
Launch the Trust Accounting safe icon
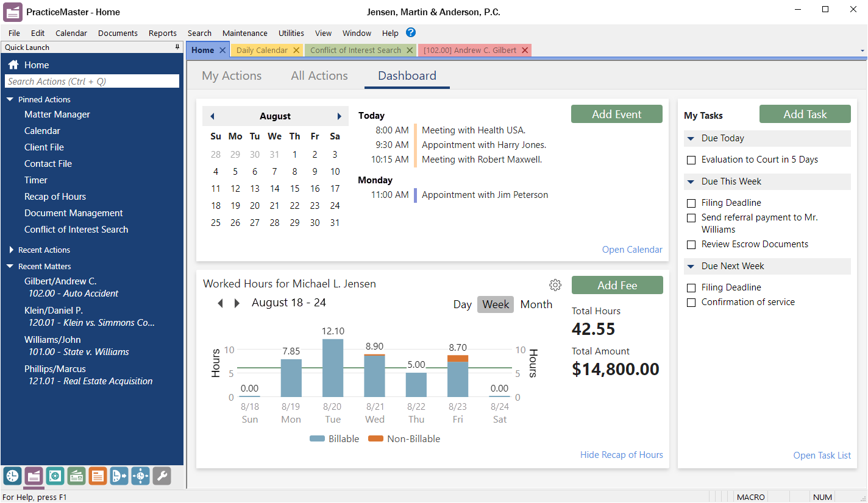(55, 476)
